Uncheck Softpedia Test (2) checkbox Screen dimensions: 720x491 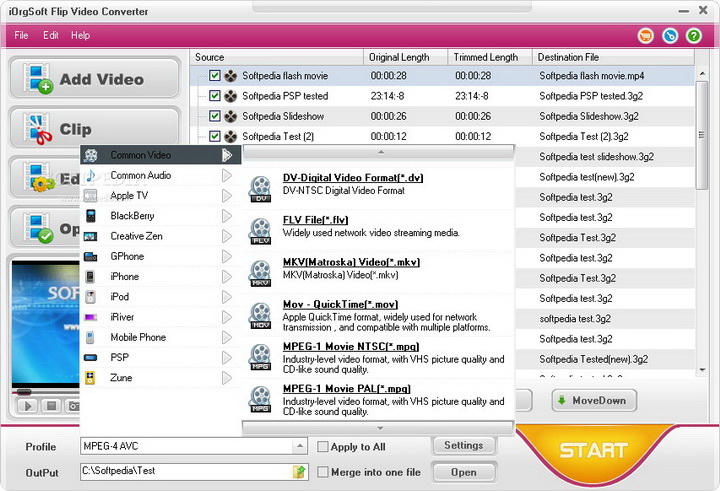214,136
